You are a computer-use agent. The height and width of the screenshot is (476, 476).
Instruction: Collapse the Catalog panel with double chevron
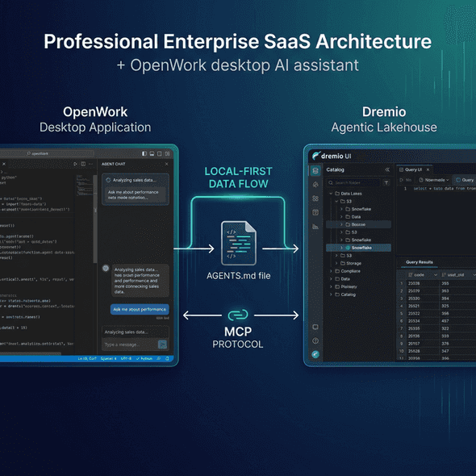(x=387, y=169)
